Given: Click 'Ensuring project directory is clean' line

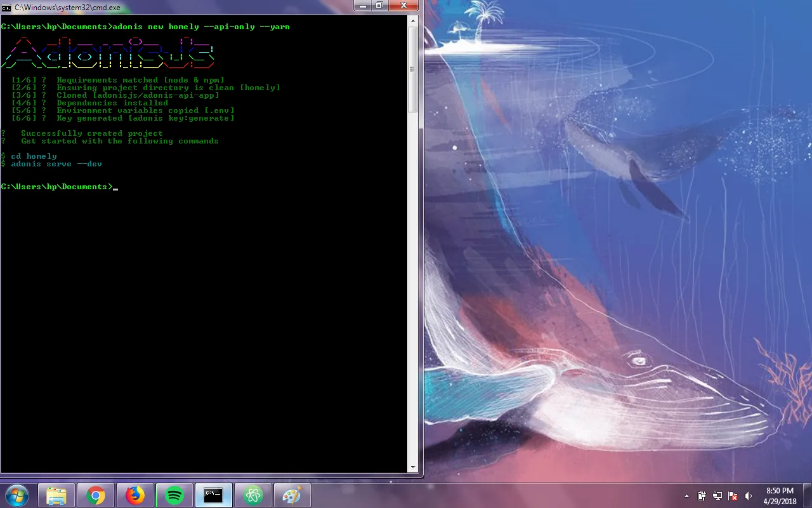Looking at the screenshot, I should tap(145, 88).
